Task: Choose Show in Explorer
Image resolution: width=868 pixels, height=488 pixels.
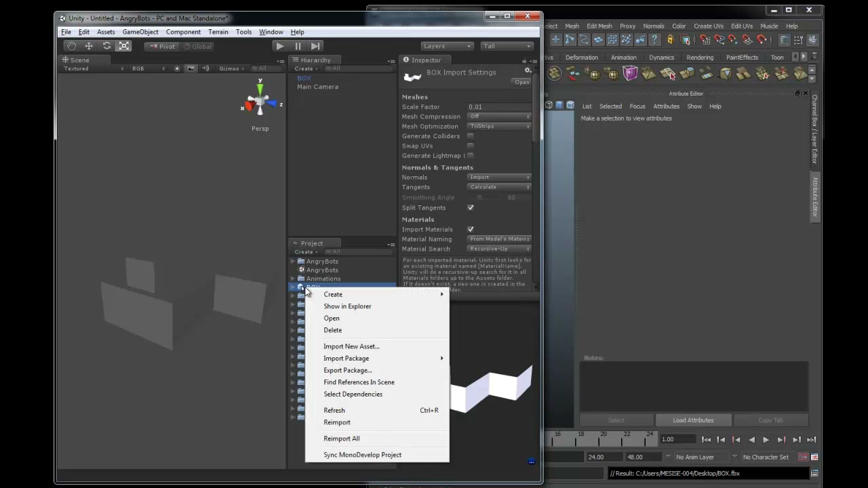Action: (x=377, y=306)
